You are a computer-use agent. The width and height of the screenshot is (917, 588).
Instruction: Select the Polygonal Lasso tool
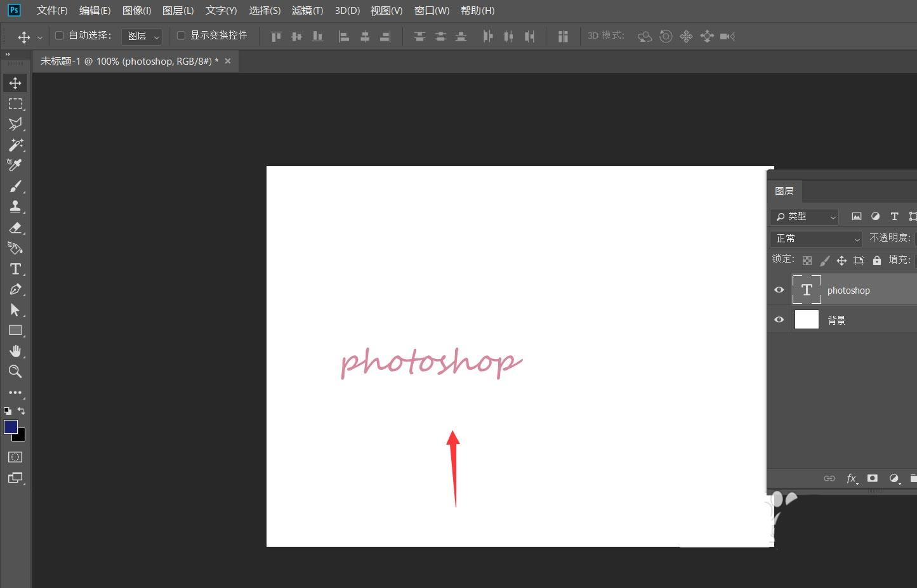pos(15,124)
